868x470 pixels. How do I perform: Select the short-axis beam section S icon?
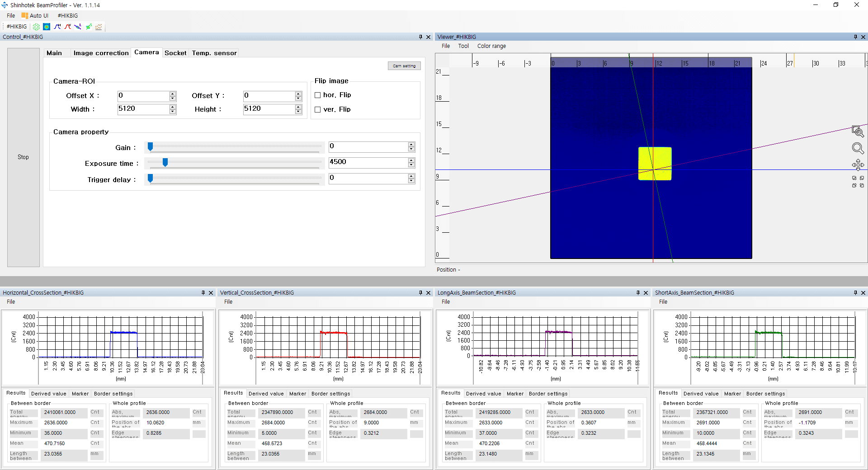tap(89, 27)
